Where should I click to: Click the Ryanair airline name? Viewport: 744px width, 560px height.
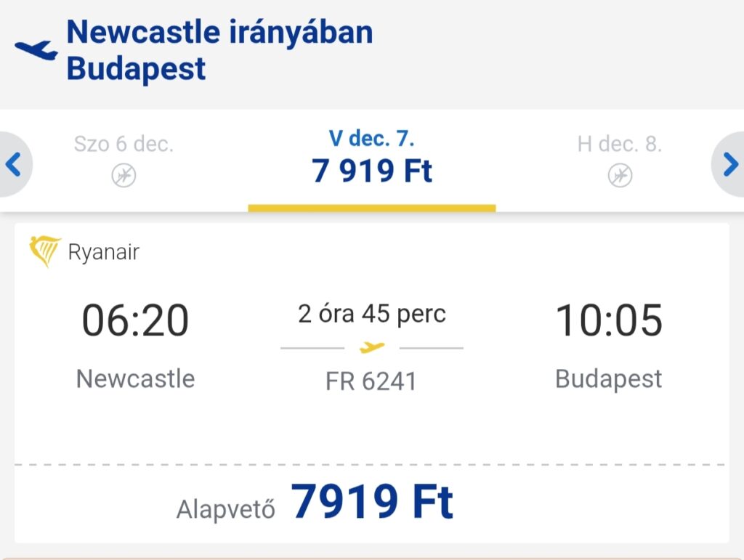point(103,252)
